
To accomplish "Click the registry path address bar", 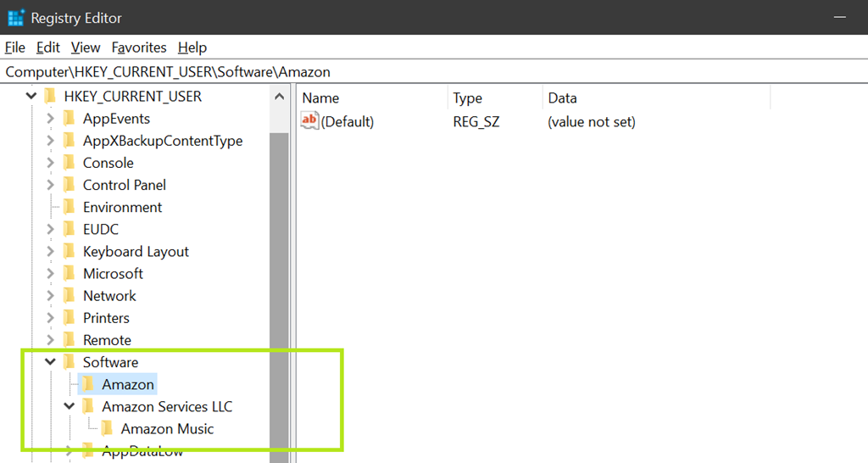I will click(x=424, y=72).
